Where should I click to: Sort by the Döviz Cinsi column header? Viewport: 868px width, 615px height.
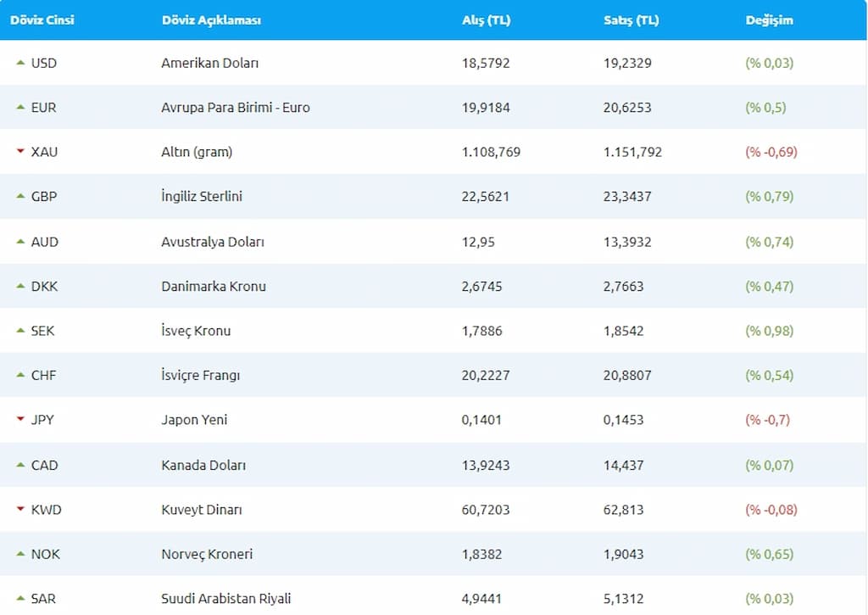click(42, 20)
